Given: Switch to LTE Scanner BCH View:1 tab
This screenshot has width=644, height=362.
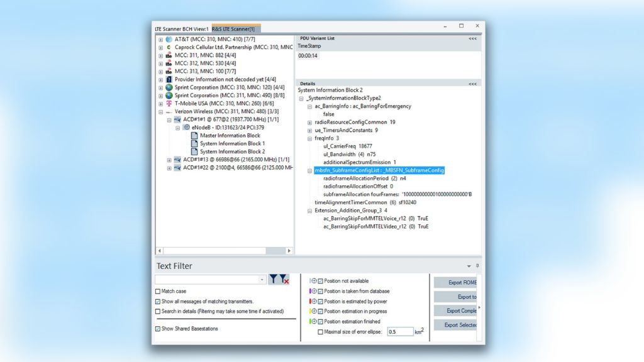Looking at the screenshot, I should [x=182, y=29].
